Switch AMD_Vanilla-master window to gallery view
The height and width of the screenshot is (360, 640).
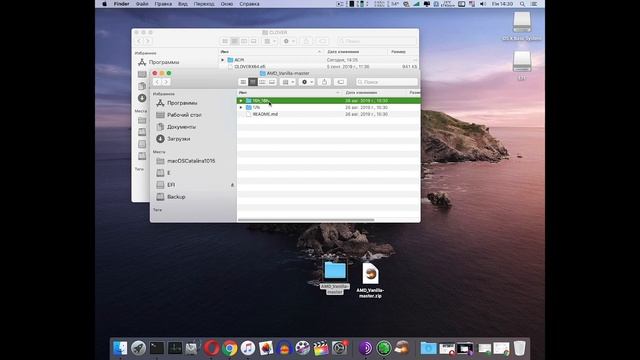pos(272,82)
